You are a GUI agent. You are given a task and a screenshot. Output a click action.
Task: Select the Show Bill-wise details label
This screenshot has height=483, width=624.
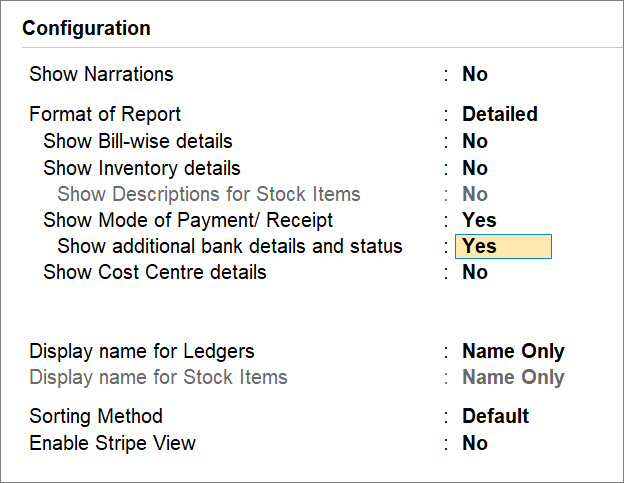138,141
